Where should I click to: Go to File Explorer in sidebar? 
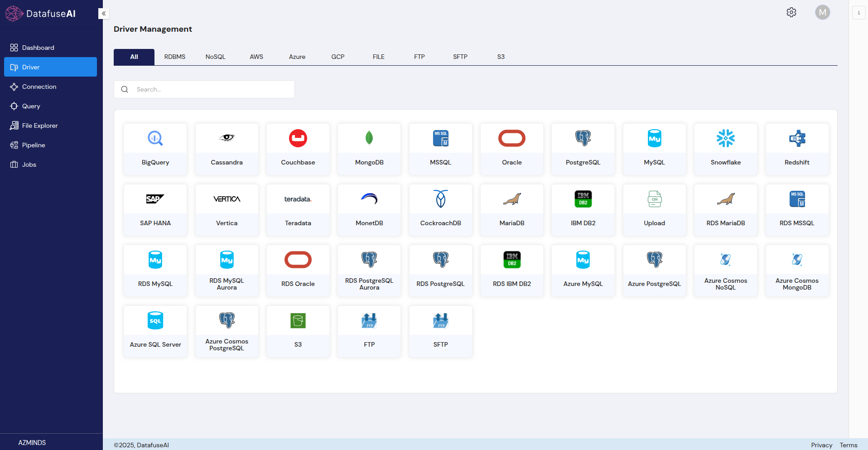click(x=40, y=126)
